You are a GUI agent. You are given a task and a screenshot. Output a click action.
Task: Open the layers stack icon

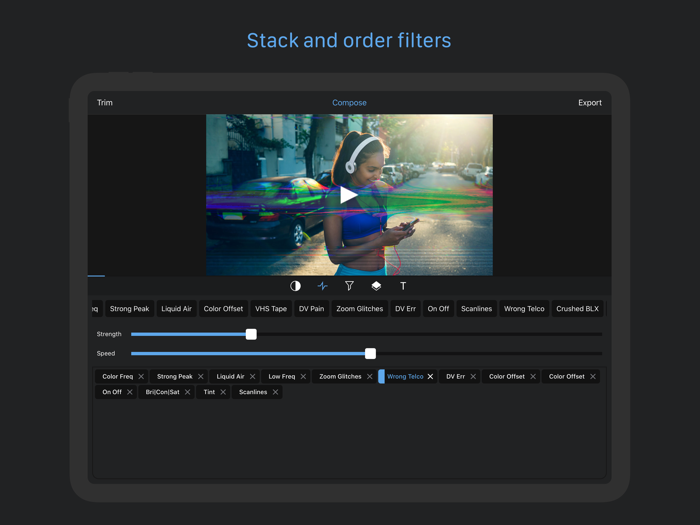click(376, 286)
